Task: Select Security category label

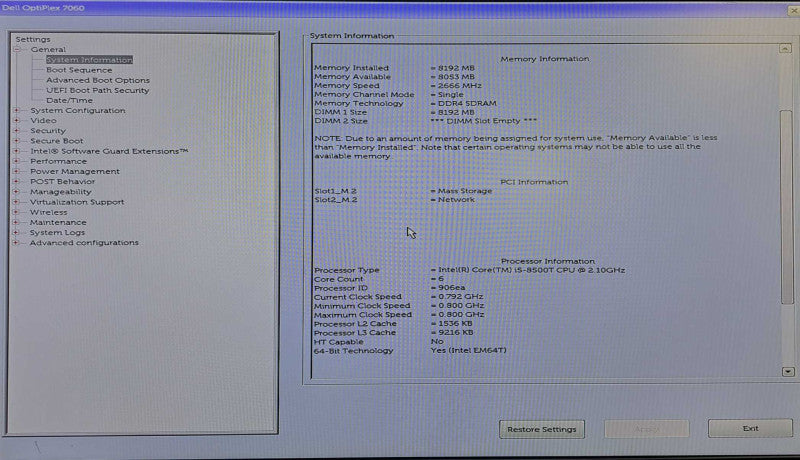Action: tap(48, 131)
